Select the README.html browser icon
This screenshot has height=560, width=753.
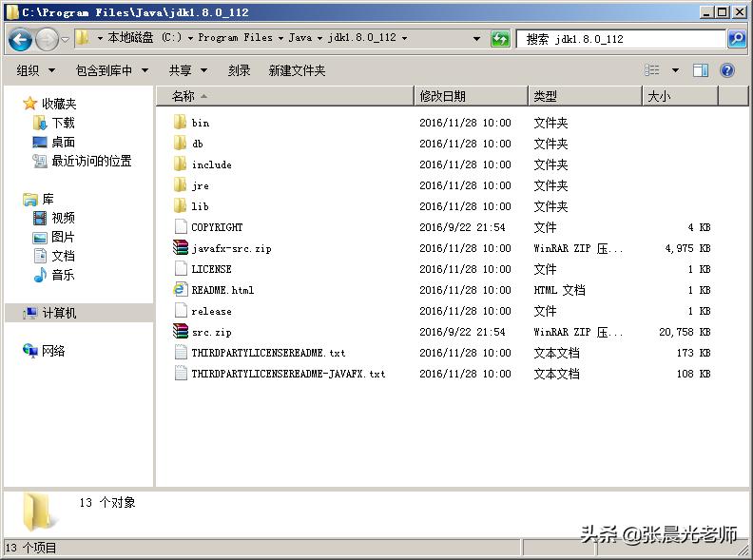coord(180,289)
